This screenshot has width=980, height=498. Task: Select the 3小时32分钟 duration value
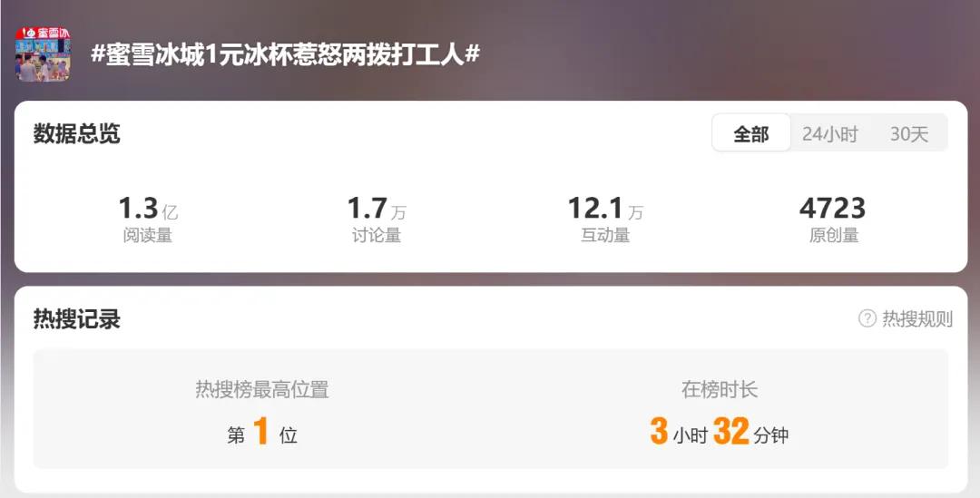(720, 432)
